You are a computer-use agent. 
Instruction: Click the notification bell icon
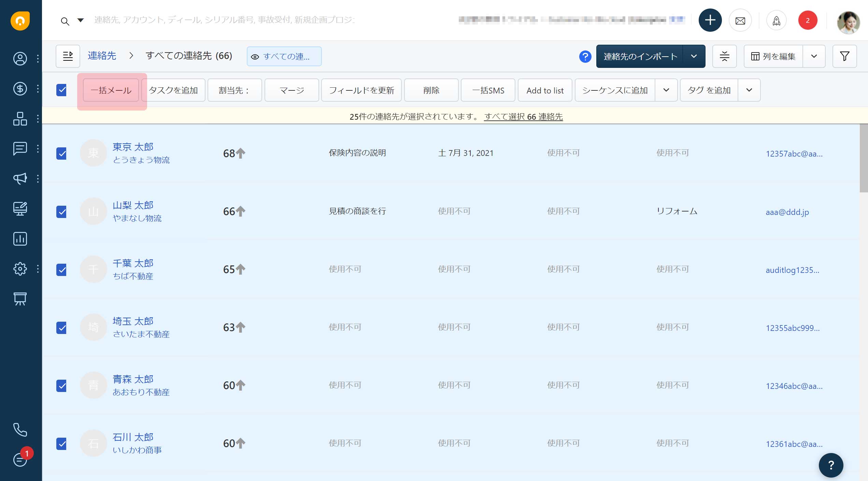point(808,21)
